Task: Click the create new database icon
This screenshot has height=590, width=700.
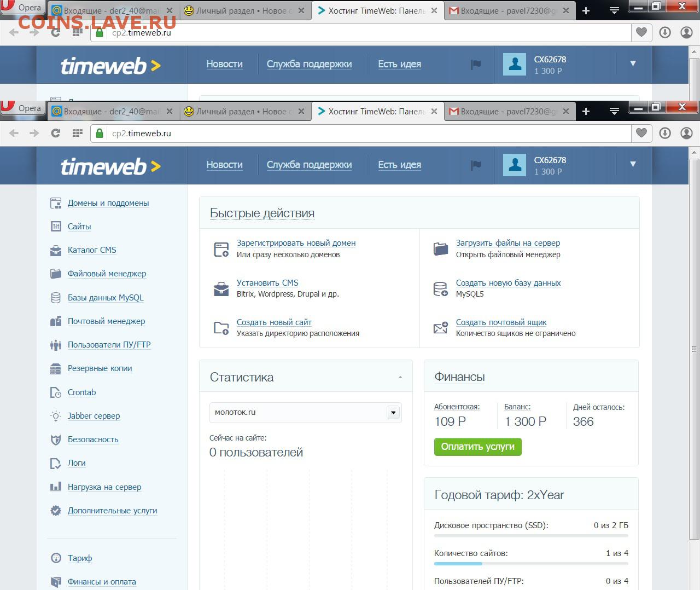Action: click(441, 289)
